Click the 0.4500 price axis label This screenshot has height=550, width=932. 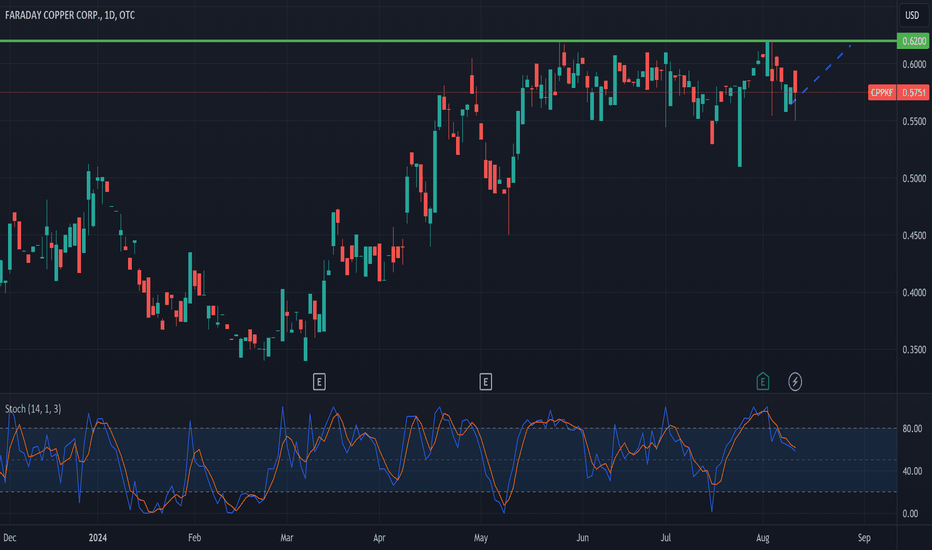pyautogui.click(x=914, y=235)
